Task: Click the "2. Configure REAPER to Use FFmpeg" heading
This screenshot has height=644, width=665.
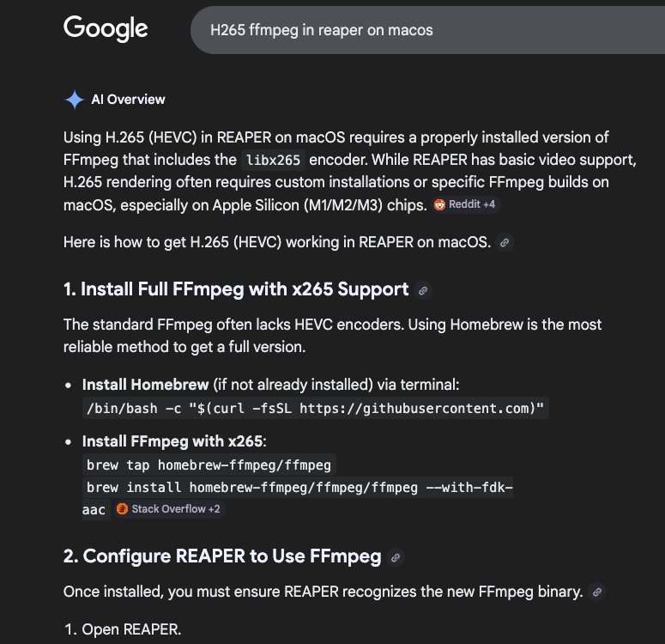Action: click(222, 556)
